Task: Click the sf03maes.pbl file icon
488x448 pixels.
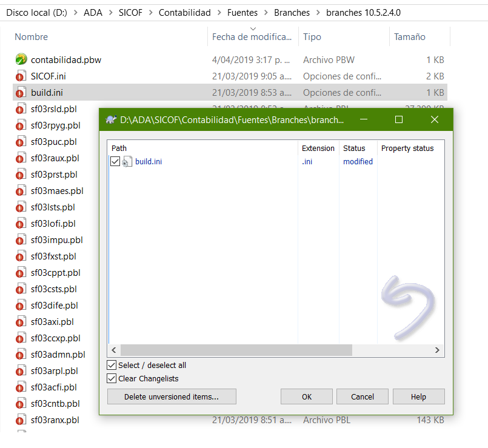Action: point(21,190)
